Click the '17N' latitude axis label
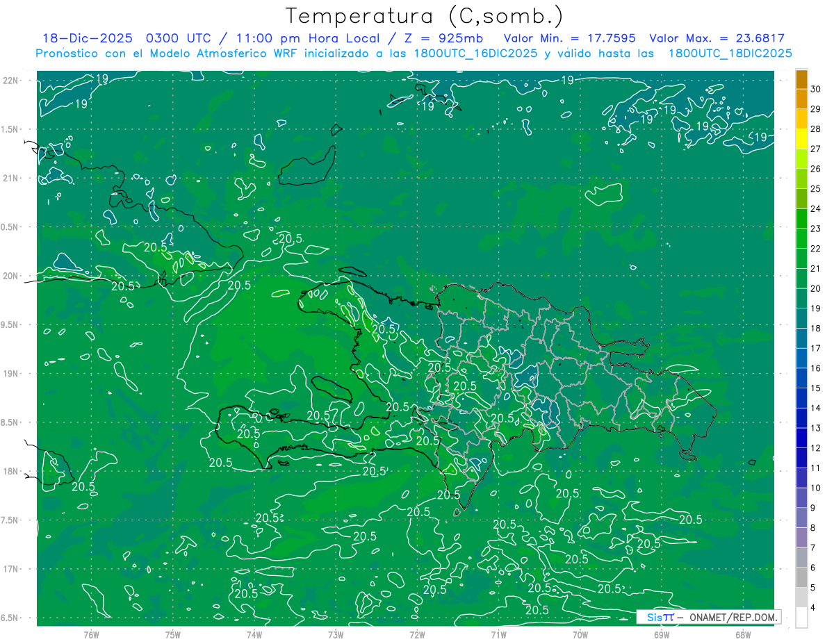834x644 pixels. (10, 569)
